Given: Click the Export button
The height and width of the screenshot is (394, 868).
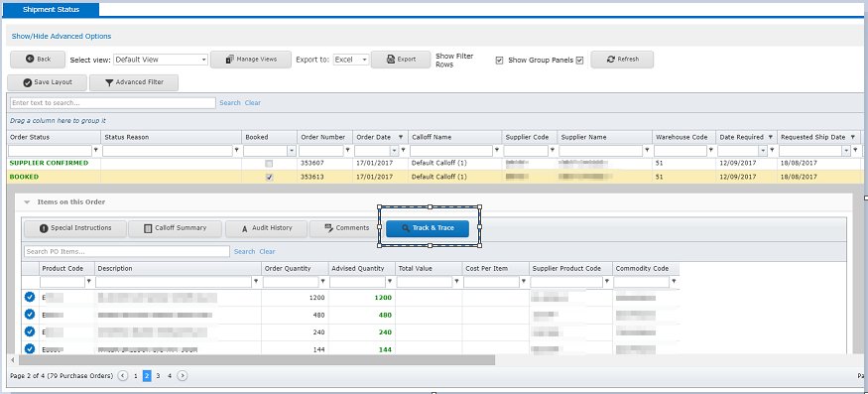Looking at the screenshot, I should pos(401,60).
